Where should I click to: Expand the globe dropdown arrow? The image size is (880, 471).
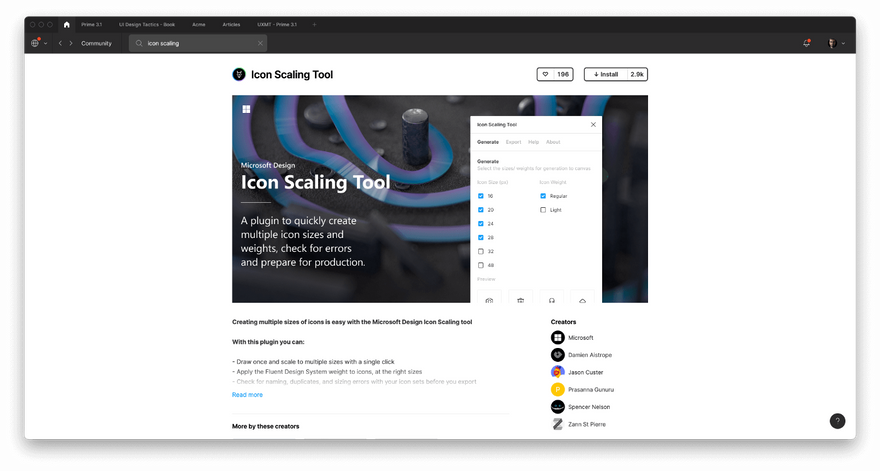[x=45, y=44]
